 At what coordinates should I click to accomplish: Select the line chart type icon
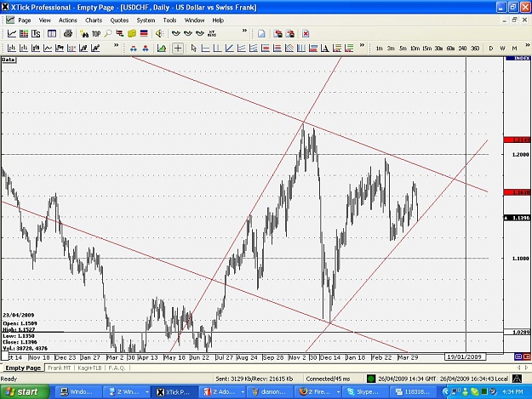[x=48, y=48]
